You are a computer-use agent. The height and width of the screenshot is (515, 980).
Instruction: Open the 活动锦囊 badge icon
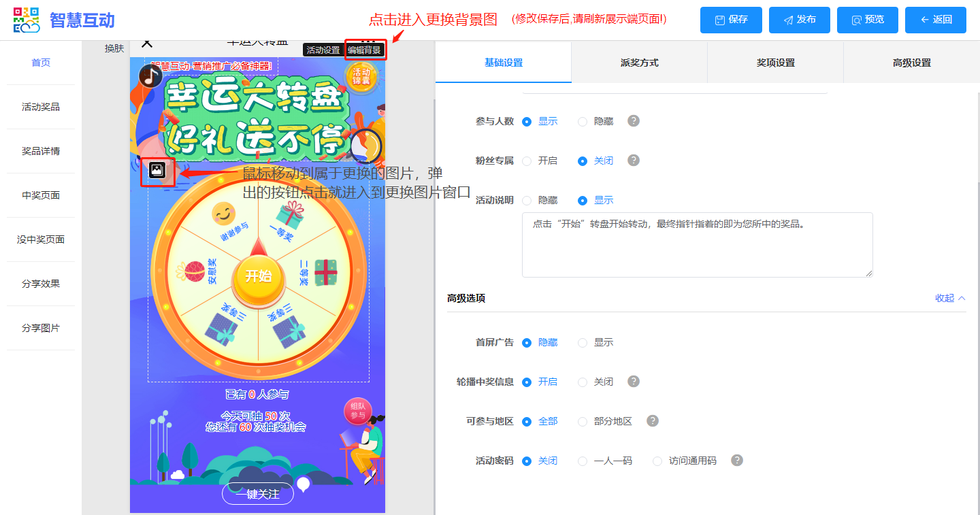tap(360, 76)
